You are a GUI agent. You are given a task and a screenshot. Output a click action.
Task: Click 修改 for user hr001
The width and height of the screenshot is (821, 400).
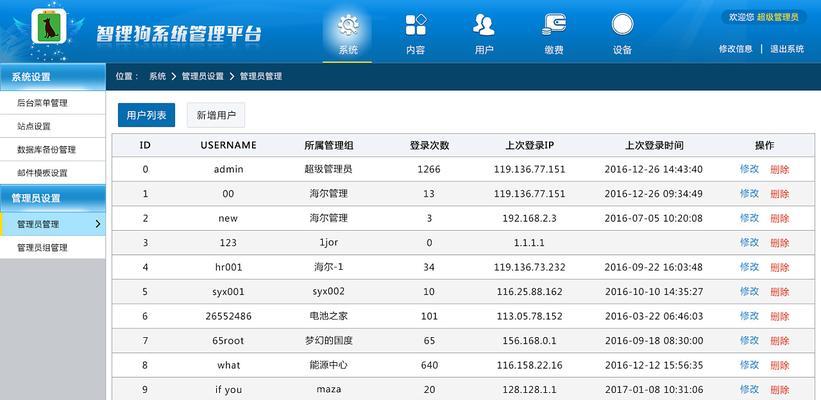coord(749,267)
